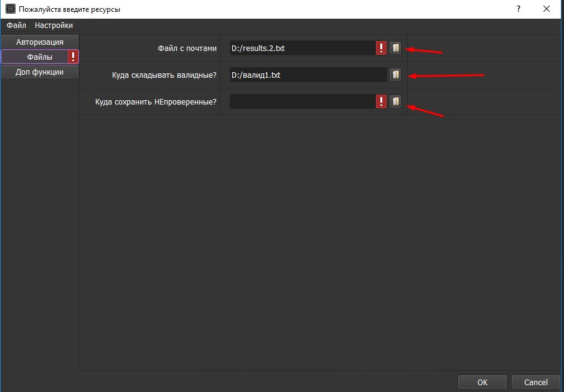
Task: Switch to the Авторизация tab
Action: 40,42
